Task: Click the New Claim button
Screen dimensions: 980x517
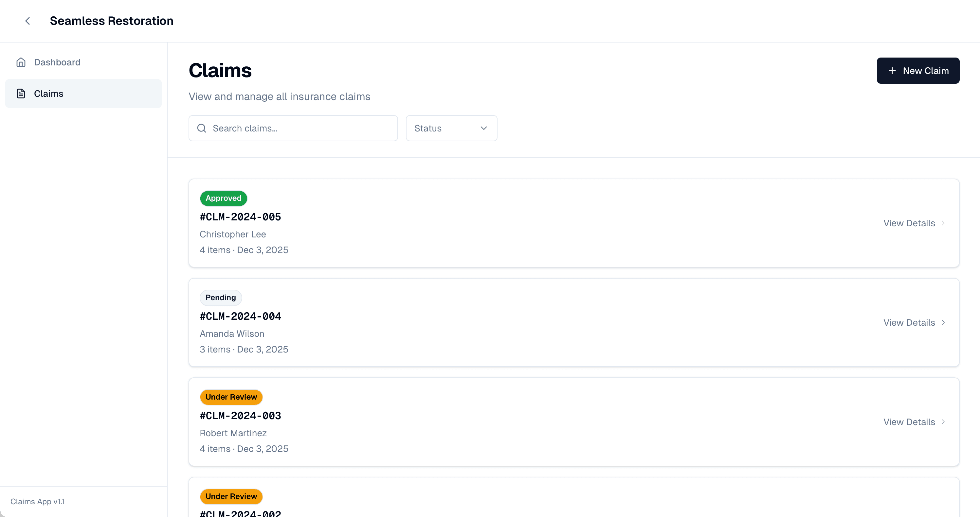Action: point(918,71)
